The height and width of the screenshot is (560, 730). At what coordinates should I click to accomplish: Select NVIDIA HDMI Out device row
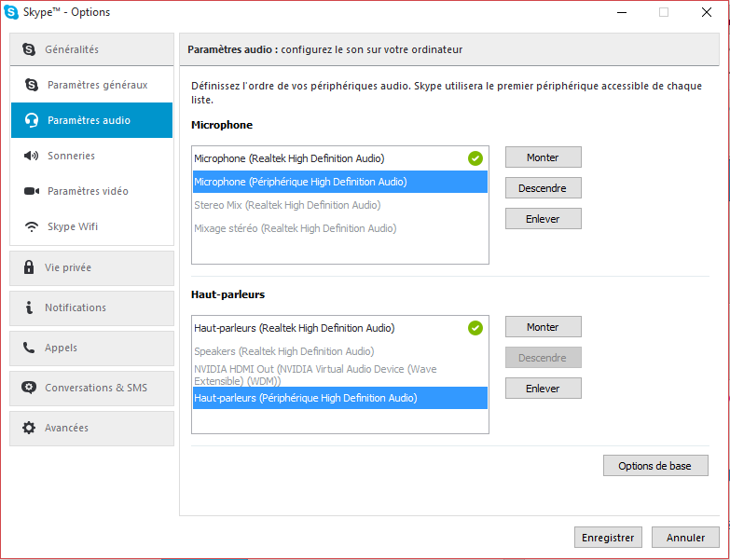(340, 375)
